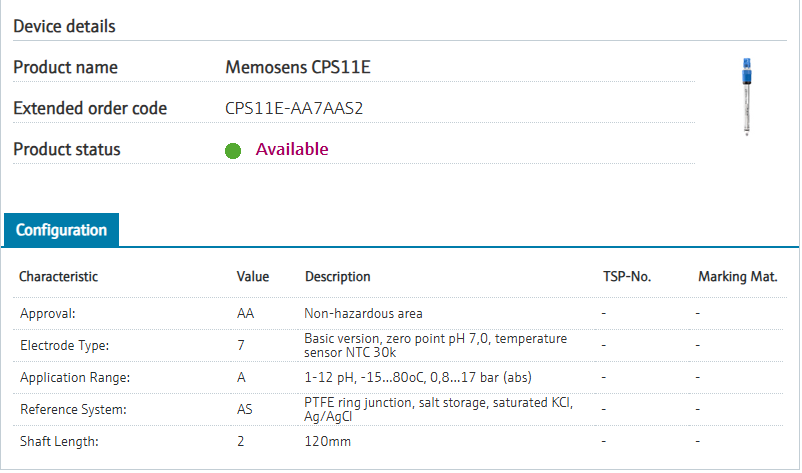The height and width of the screenshot is (473, 802).
Task: Click the Marking Mat. column header
Action: (737, 277)
